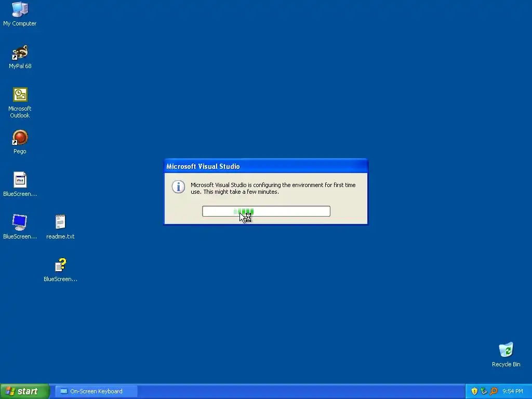Image resolution: width=532 pixels, height=399 pixels.
Task: Click the orange magnifier tray icon
Action: point(494,391)
